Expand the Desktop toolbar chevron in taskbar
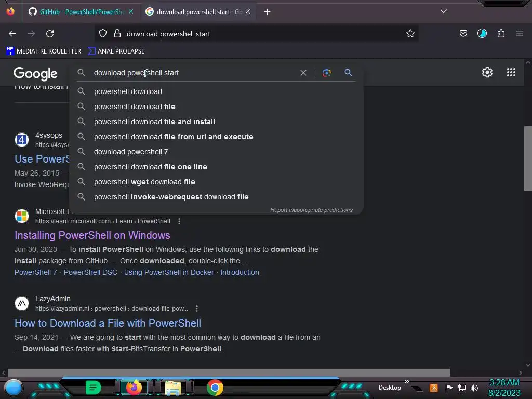Screen dimensions: 532x399 (x=406, y=381)
